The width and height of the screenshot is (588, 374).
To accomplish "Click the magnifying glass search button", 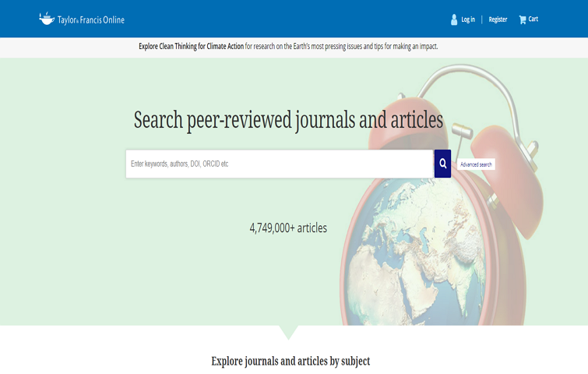I will (442, 164).
